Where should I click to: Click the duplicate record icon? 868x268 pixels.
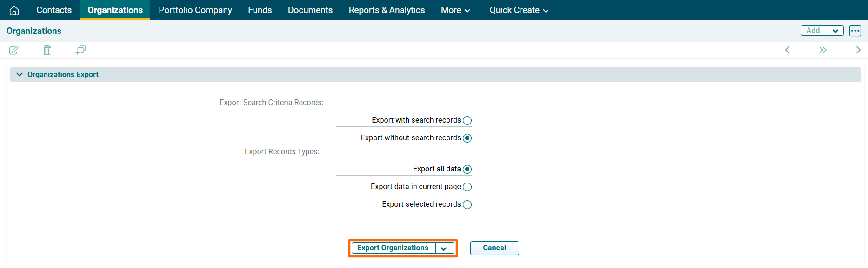(x=80, y=50)
